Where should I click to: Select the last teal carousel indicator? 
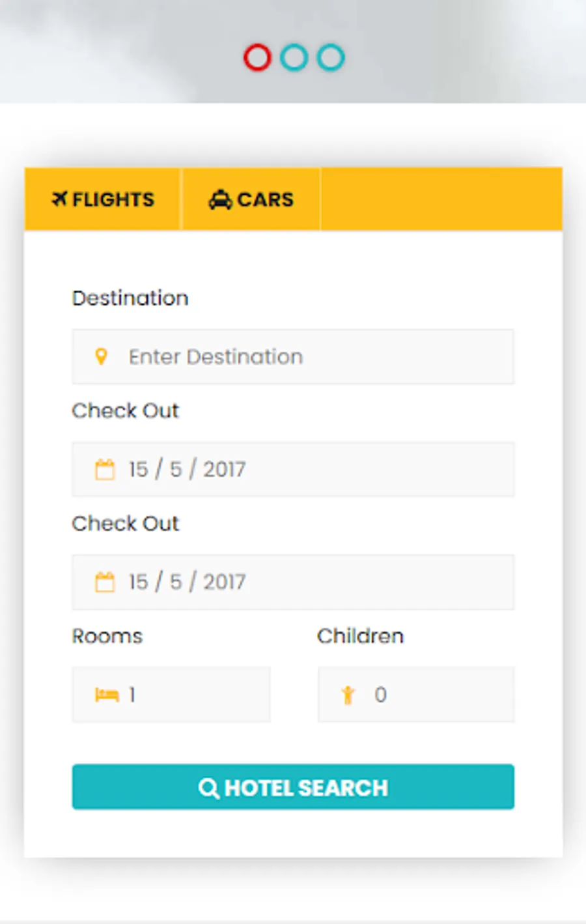click(331, 57)
